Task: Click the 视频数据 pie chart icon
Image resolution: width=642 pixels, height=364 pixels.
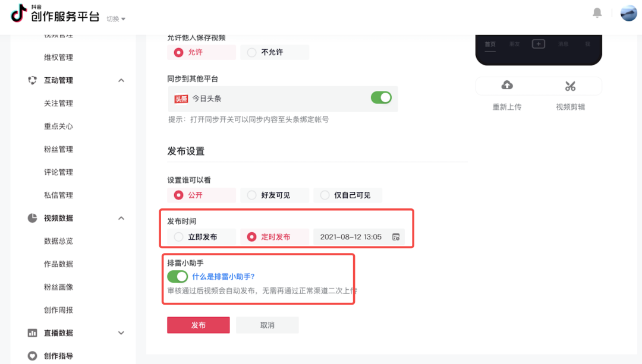Action: coord(33,218)
